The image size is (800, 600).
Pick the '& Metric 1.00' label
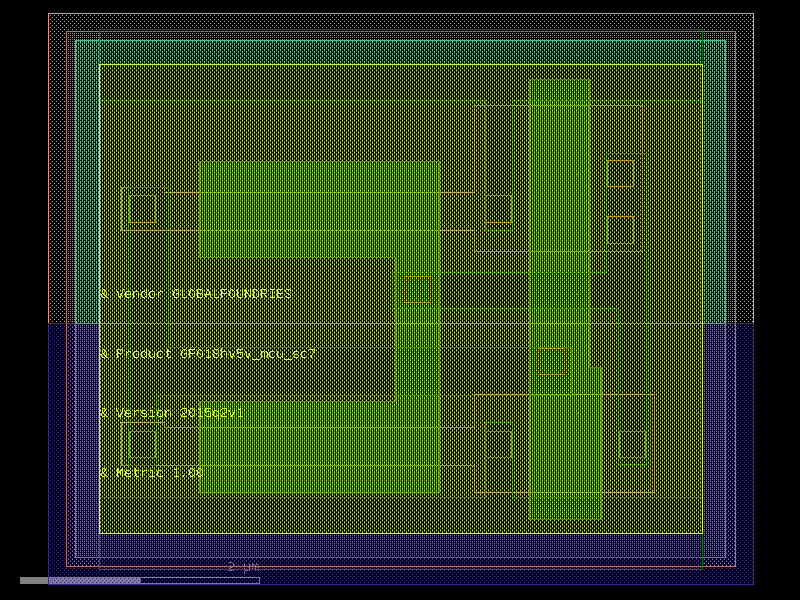tap(152, 472)
